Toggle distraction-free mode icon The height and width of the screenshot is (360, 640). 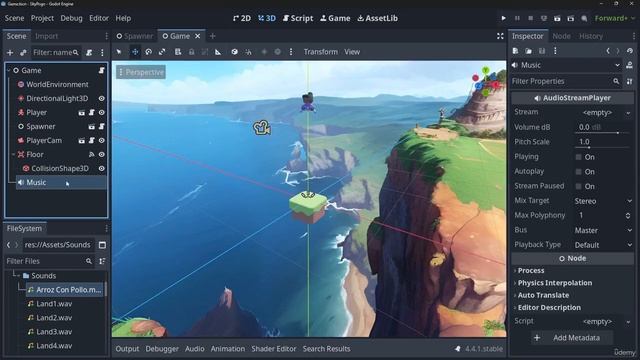500,36
